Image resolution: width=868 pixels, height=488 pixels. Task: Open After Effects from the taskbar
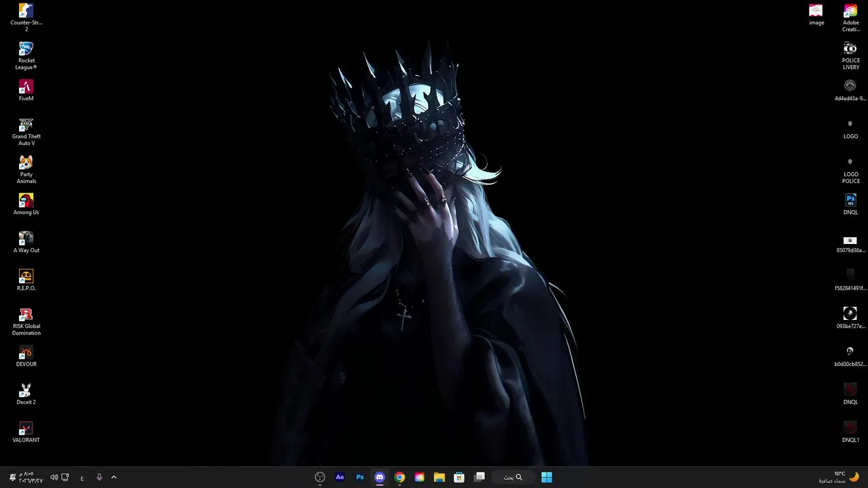tap(340, 477)
